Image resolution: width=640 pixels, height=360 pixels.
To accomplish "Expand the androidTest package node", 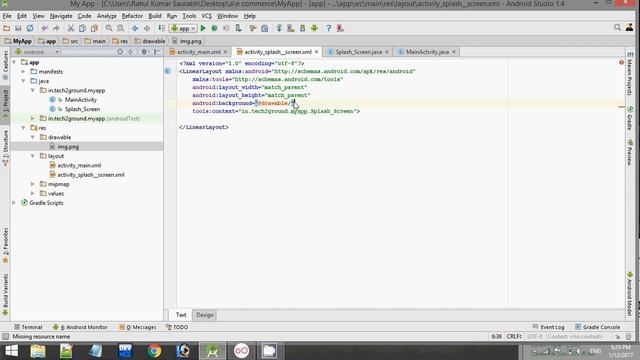I will (x=33, y=118).
